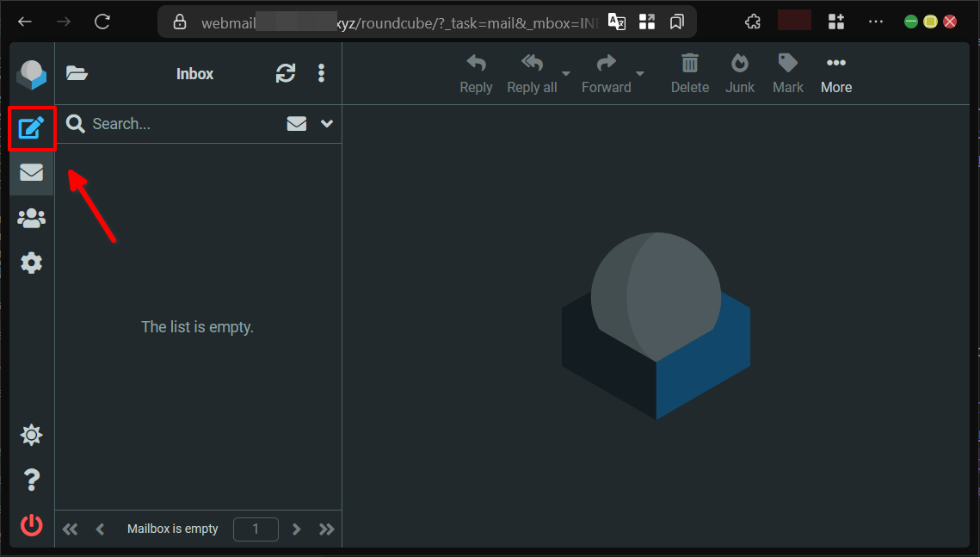Refresh the Inbox message list
Screen dimensions: 980x557
[x=286, y=74]
